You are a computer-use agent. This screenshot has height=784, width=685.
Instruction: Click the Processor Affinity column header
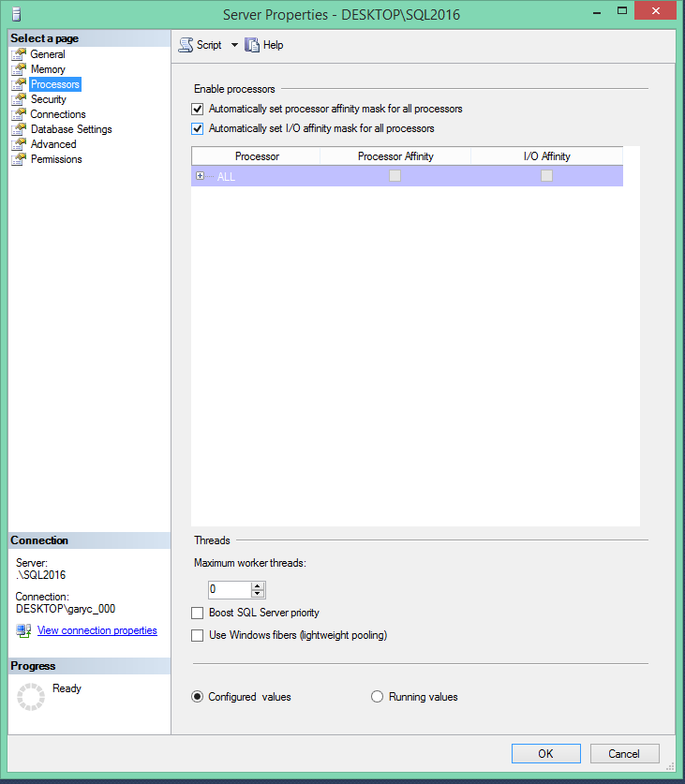tap(395, 156)
